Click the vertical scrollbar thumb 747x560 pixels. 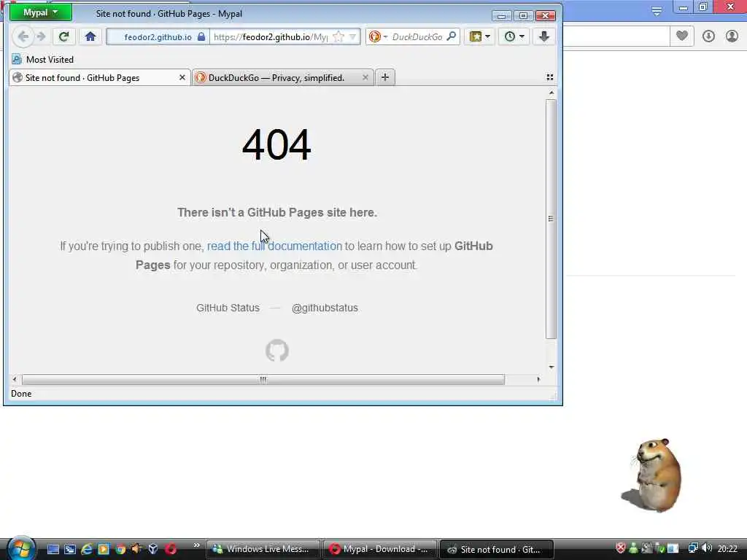551,219
